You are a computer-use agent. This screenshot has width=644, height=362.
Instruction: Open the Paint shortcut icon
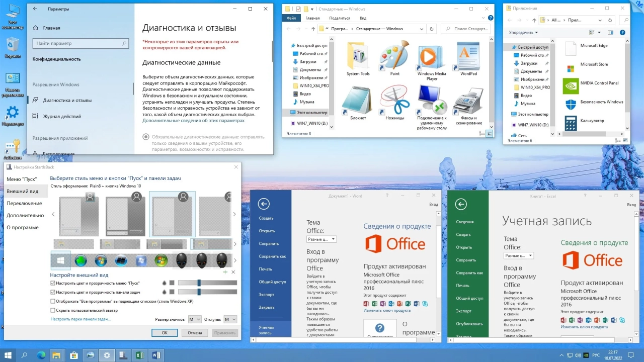pos(394,55)
